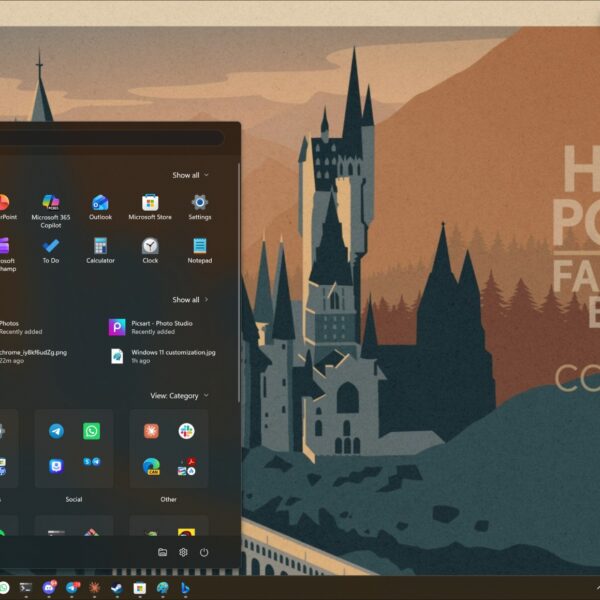
Task: Expand Show all for recommended items
Action: click(x=190, y=299)
